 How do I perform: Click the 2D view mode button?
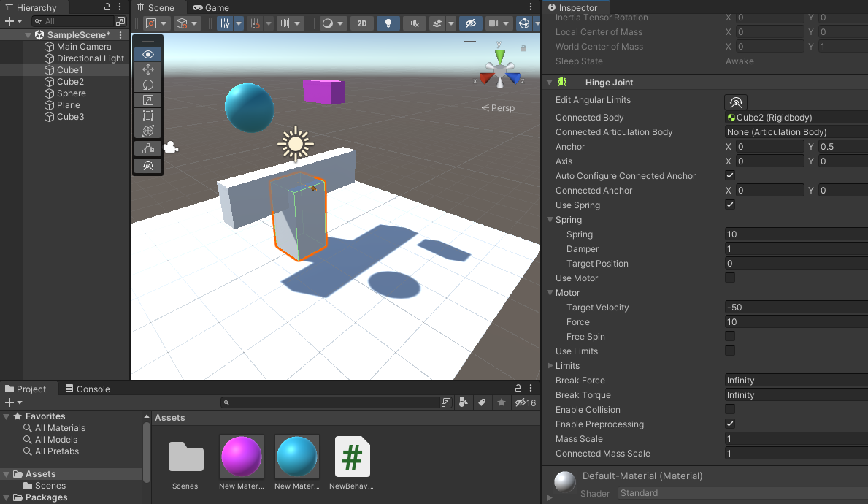coord(362,23)
